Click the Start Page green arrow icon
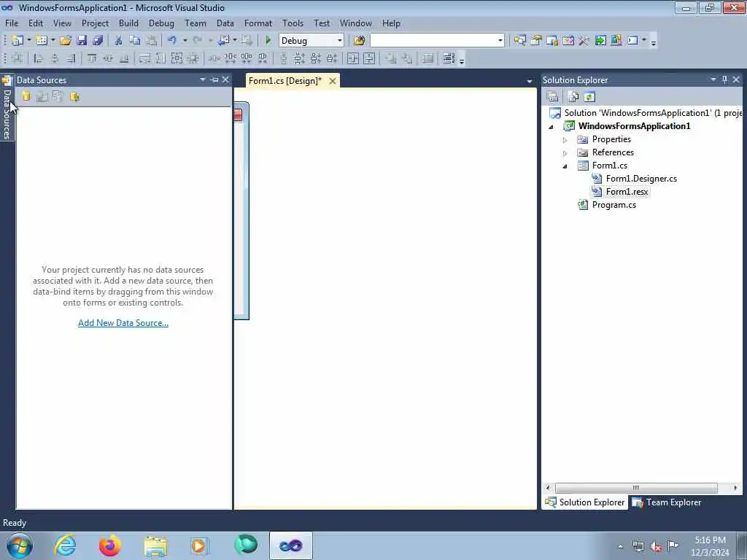Viewport: 747px width, 560px height. tap(600, 41)
